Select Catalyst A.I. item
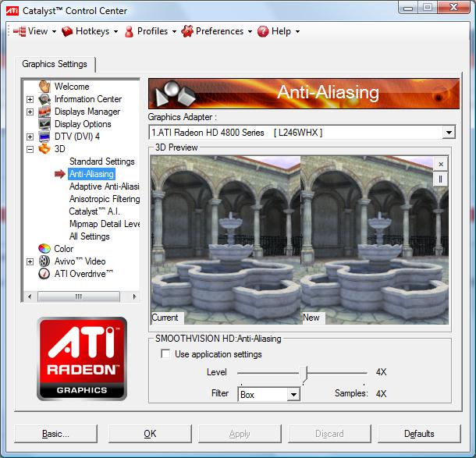476x458 pixels. pos(94,211)
